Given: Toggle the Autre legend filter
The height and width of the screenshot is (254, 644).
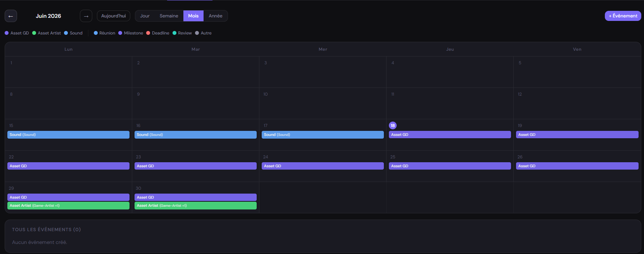Looking at the screenshot, I should 203,33.
